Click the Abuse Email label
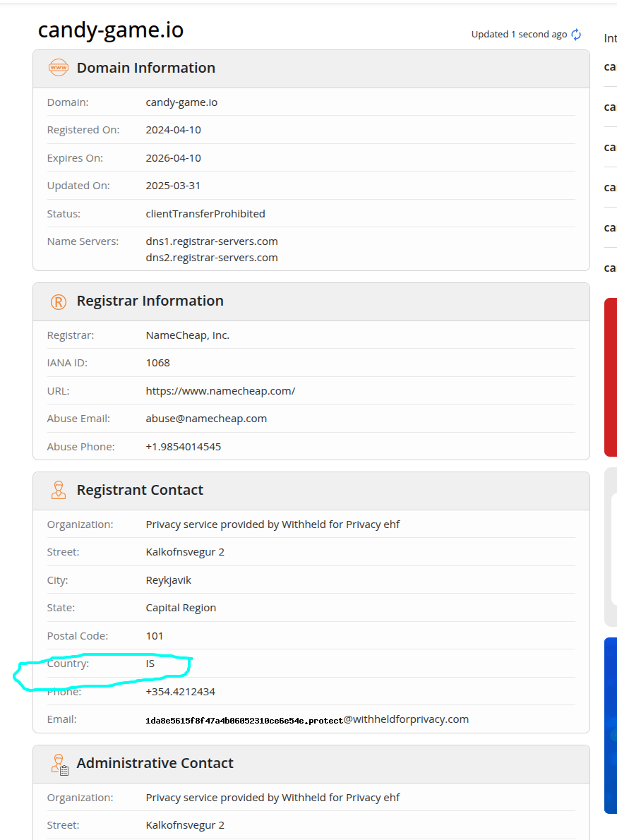Screen dimensions: 617x840 (79, 419)
